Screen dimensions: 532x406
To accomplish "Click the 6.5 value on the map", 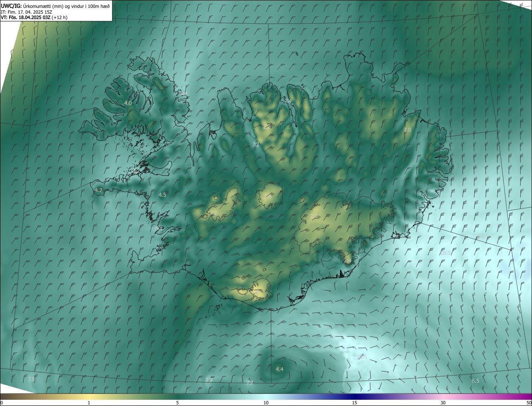I will pyautogui.click(x=475, y=381).
